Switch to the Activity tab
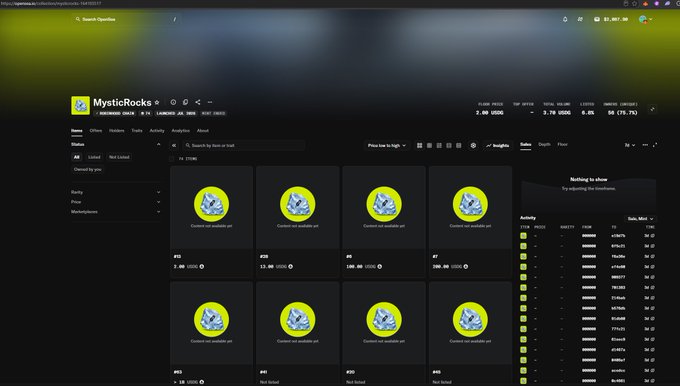 (157, 131)
